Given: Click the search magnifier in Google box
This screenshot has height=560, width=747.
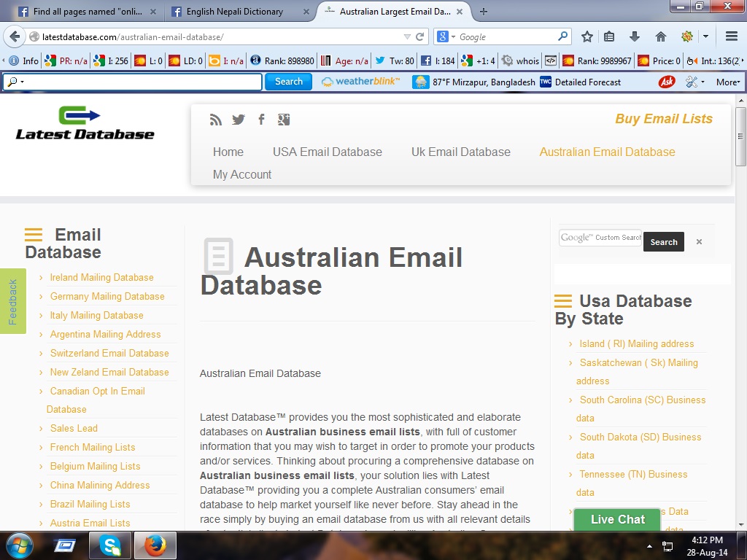Looking at the screenshot, I should pyautogui.click(x=562, y=36).
